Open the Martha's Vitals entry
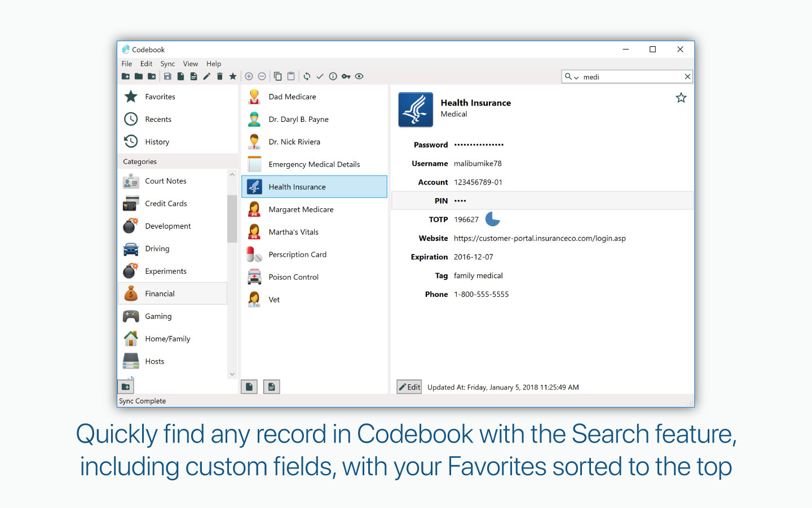The height and width of the screenshot is (508, 812). tap(315, 232)
